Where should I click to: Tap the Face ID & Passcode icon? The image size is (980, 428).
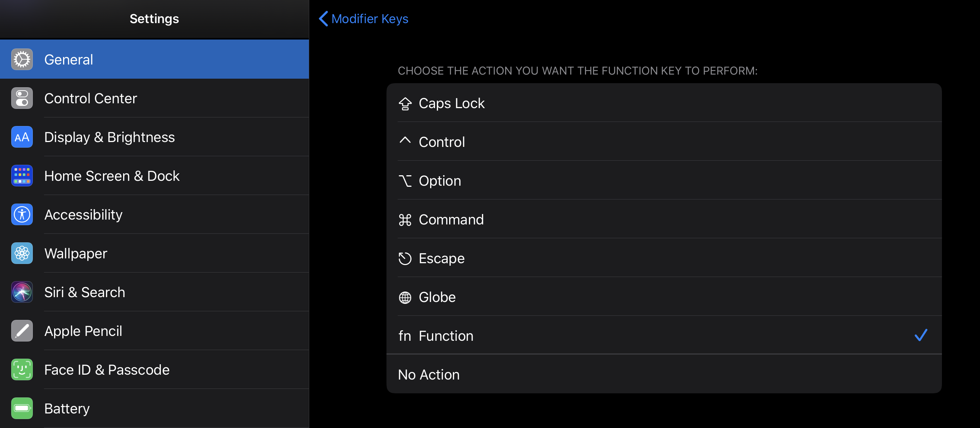coord(22,370)
